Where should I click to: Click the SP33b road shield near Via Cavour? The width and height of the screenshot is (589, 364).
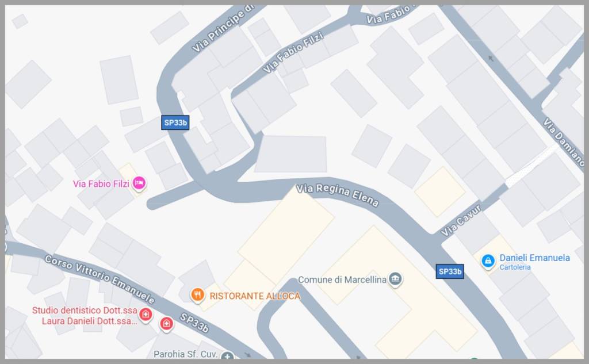(450, 271)
